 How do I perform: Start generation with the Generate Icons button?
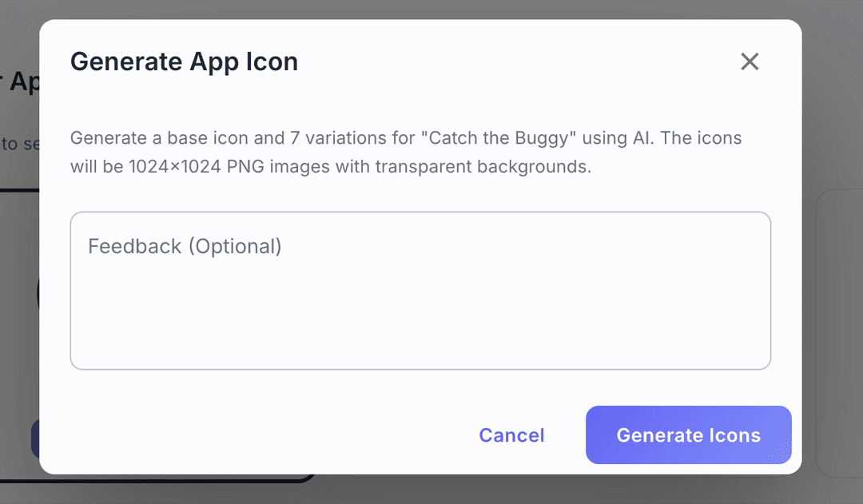pos(688,435)
